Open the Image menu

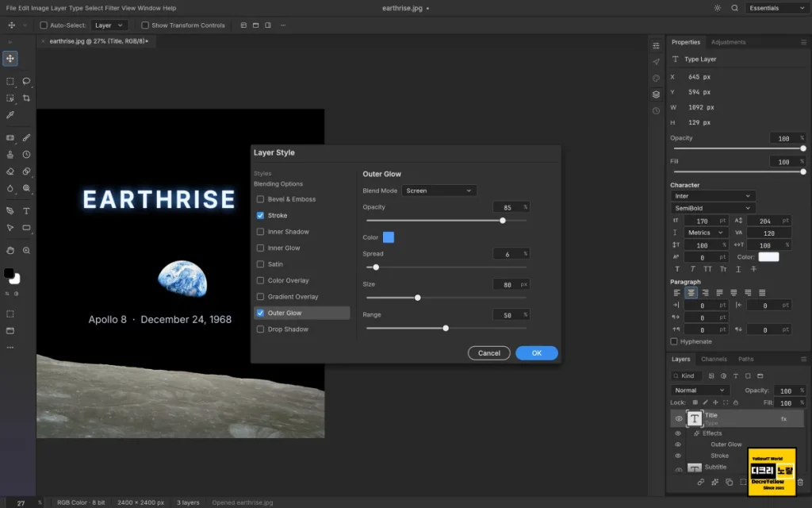coord(39,8)
